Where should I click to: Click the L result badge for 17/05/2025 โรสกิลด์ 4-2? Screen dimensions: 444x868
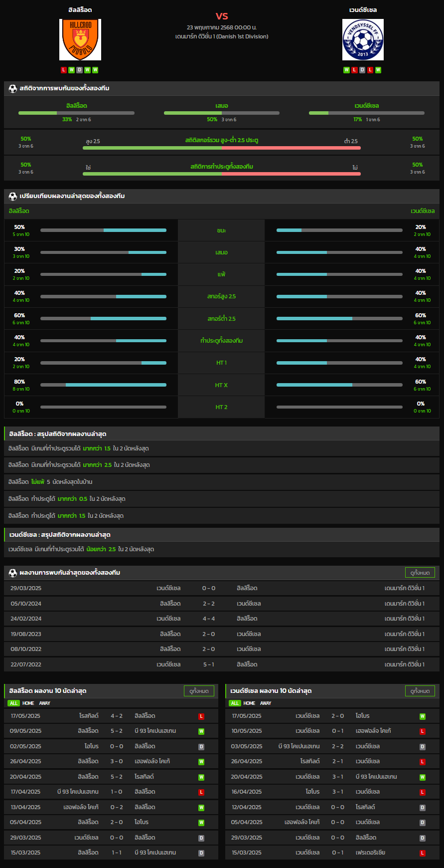[x=201, y=716]
